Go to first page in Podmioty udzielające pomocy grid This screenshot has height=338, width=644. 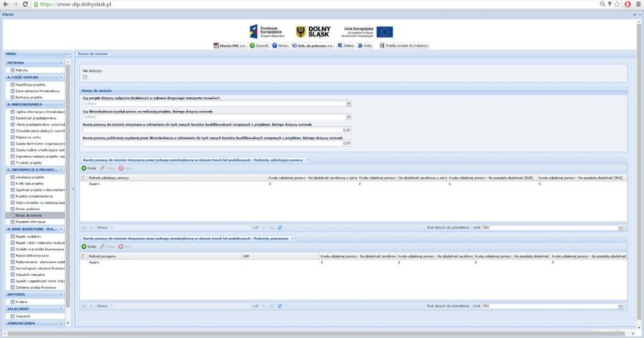point(84,227)
